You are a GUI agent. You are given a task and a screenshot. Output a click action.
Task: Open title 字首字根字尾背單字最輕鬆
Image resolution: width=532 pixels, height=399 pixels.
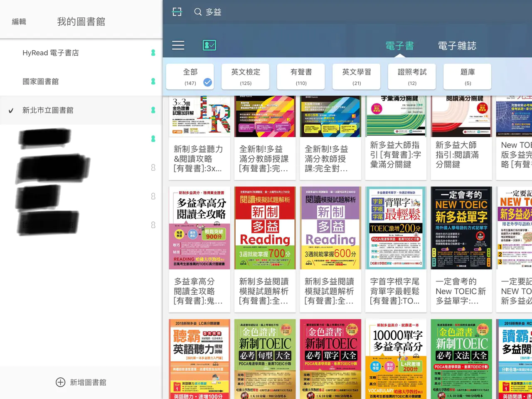click(x=395, y=291)
